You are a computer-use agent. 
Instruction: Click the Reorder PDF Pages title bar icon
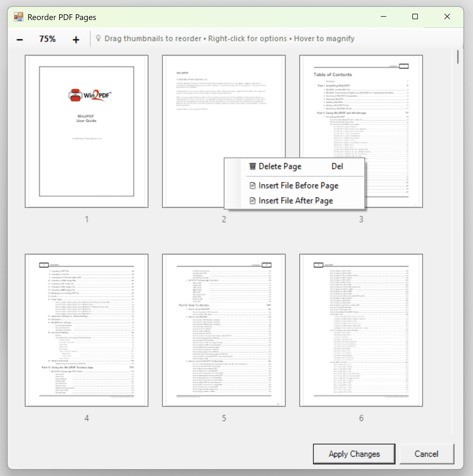click(x=18, y=17)
